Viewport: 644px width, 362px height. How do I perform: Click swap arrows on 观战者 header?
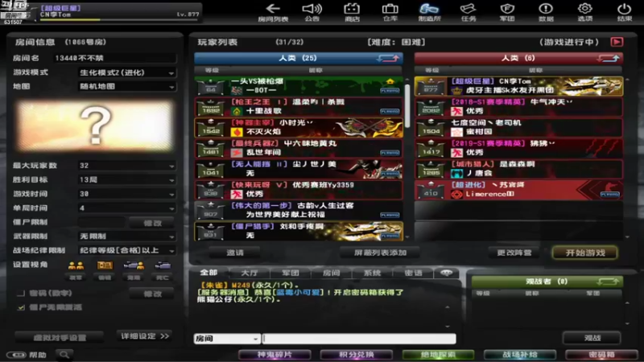click(x=608, y=282)
